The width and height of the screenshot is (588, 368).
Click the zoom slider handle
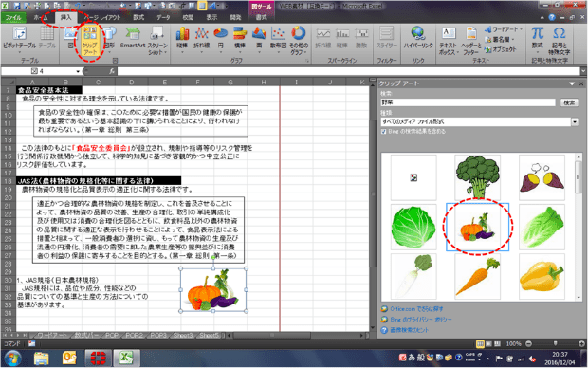[x=555, y=343]
